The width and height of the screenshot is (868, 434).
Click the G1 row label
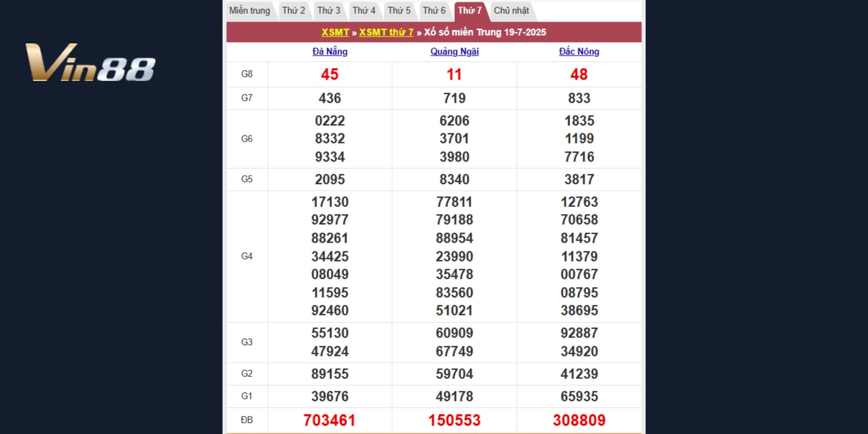[x=247, y=396]
